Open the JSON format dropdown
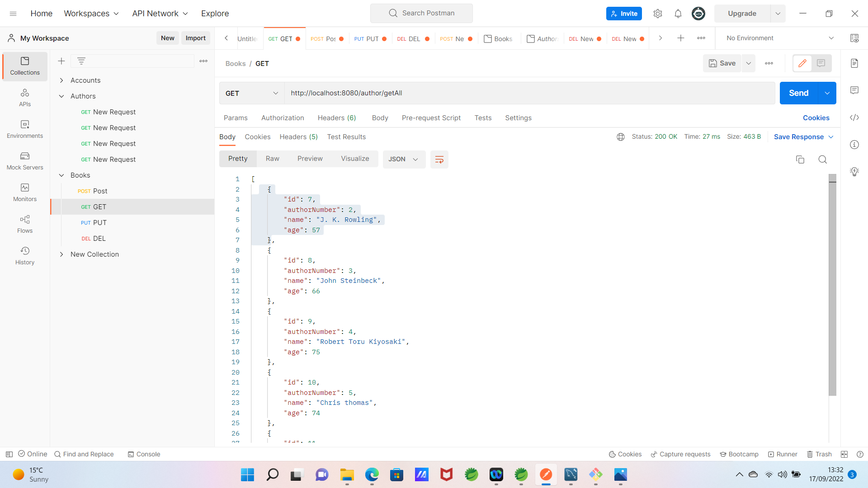Image resolution: width=868 pixels, height=488 pixels. pyautogui.click(x=404, y=160)
